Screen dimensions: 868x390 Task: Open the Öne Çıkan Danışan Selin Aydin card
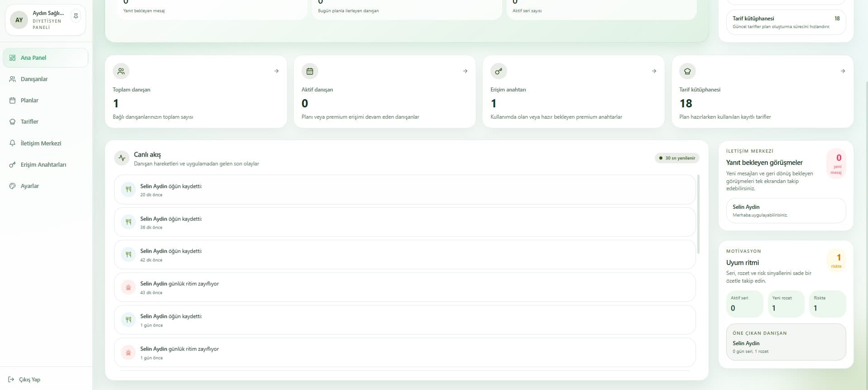tap(786, 342)
